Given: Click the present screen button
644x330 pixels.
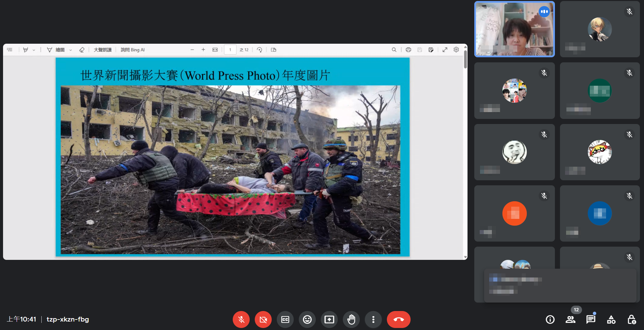Looking at the screenshot, I should click(x=329, y=319).
